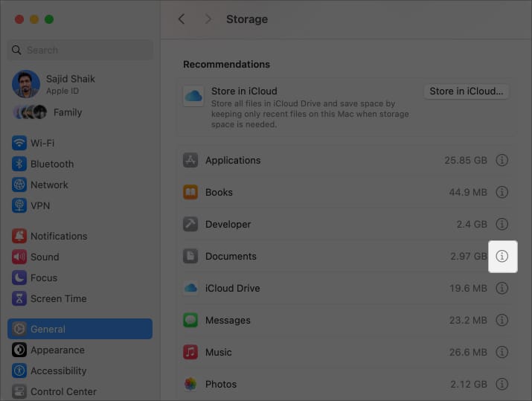Click the Accessibility sidebar icon
532x401 pixels.
(x=19, y=370)
